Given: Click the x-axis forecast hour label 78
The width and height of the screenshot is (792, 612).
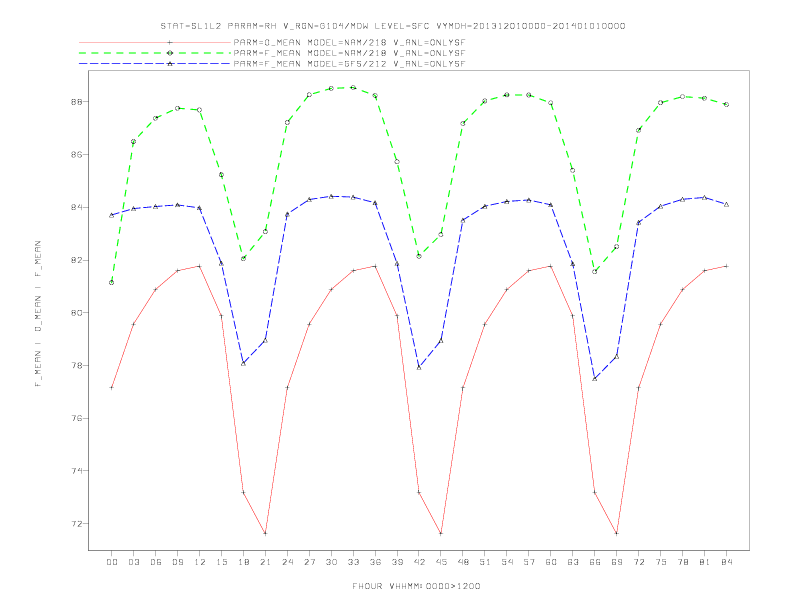Looking at the screenshot, I should (x=683, y=562).
